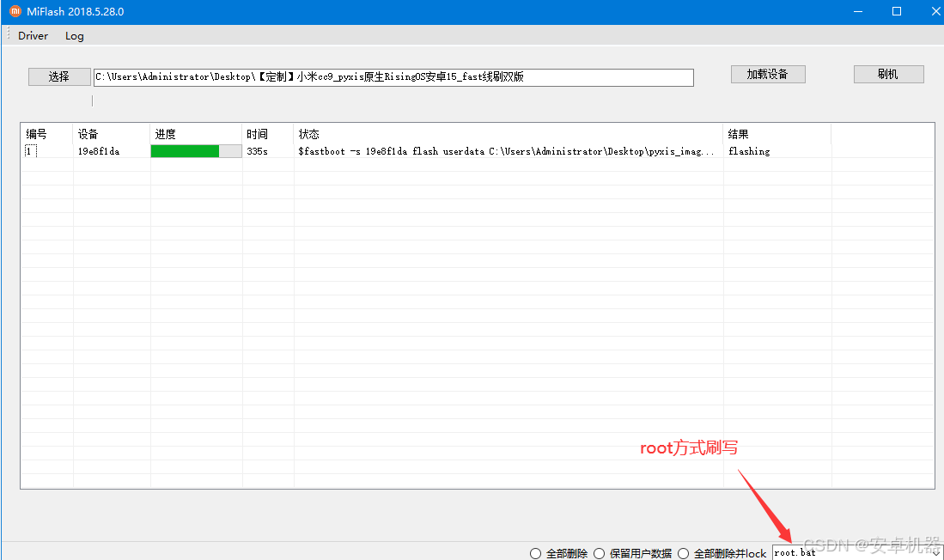Select the 全部删除 radio option
Viewport: 944px width, 560px height.
tap(558, 553)
